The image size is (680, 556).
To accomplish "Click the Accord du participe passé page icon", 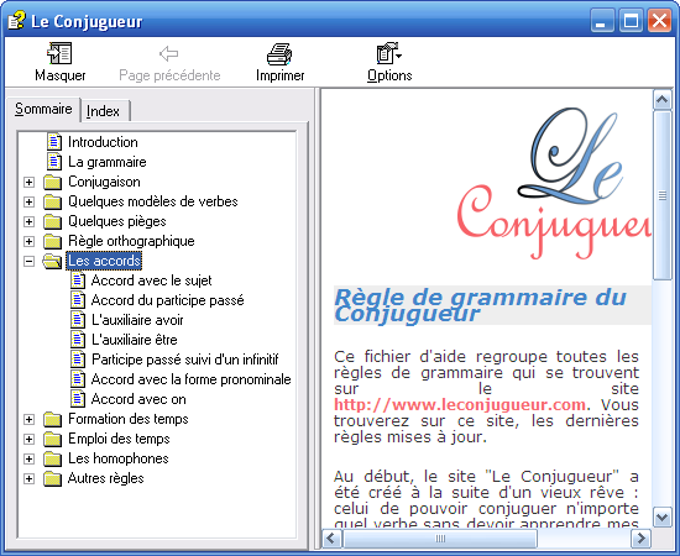I will click(78, 300).
